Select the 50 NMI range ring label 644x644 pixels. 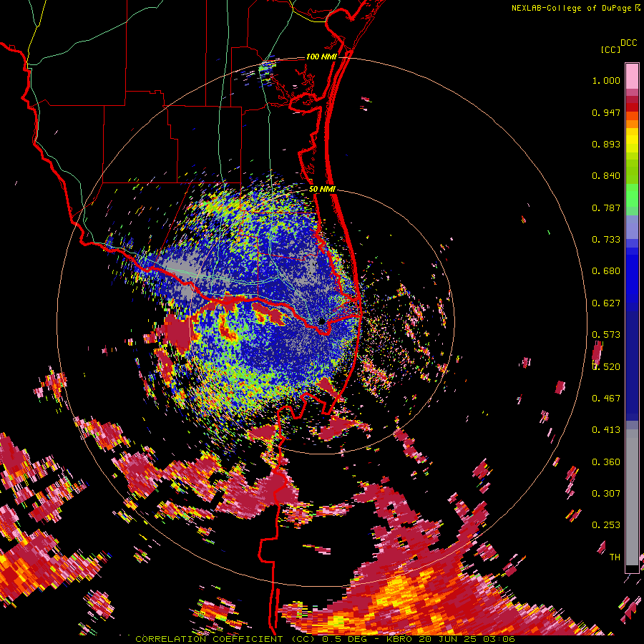[322, 190]
